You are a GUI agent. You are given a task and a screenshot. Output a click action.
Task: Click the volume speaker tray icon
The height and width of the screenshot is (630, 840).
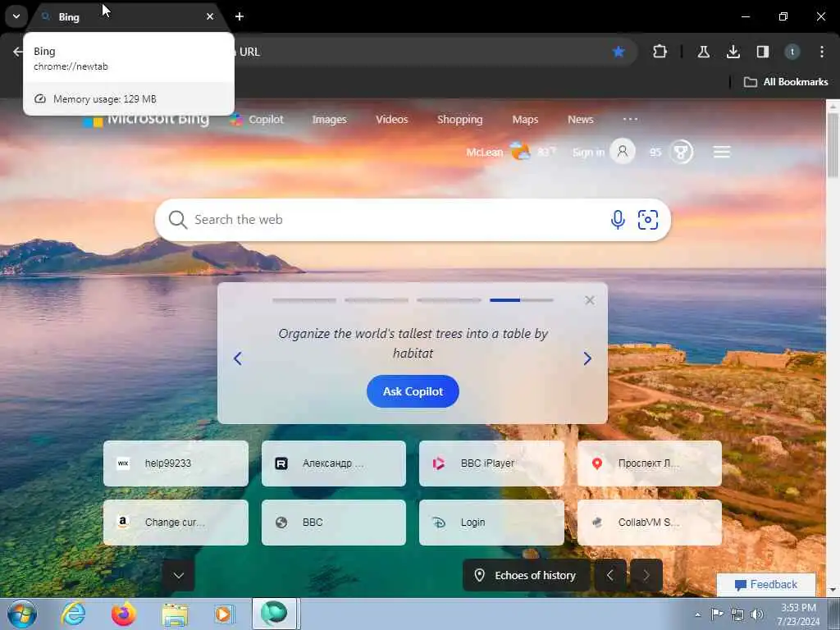tap(757, 614)
